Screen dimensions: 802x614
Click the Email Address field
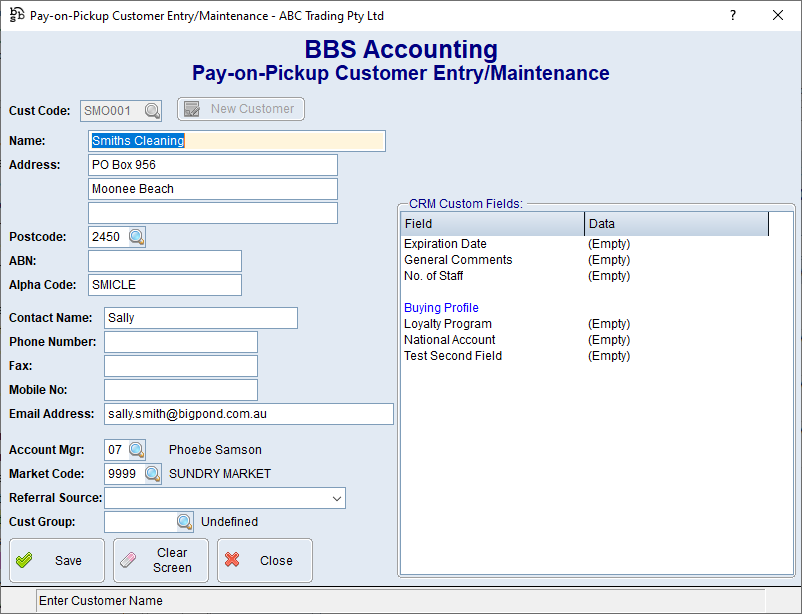click(249, 414)
